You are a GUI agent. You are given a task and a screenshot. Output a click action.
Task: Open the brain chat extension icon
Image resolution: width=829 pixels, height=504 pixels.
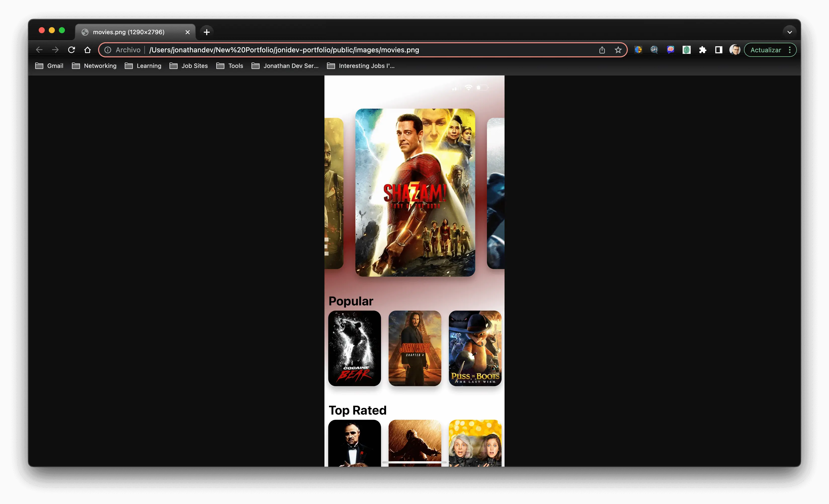[x=671, y=50]
